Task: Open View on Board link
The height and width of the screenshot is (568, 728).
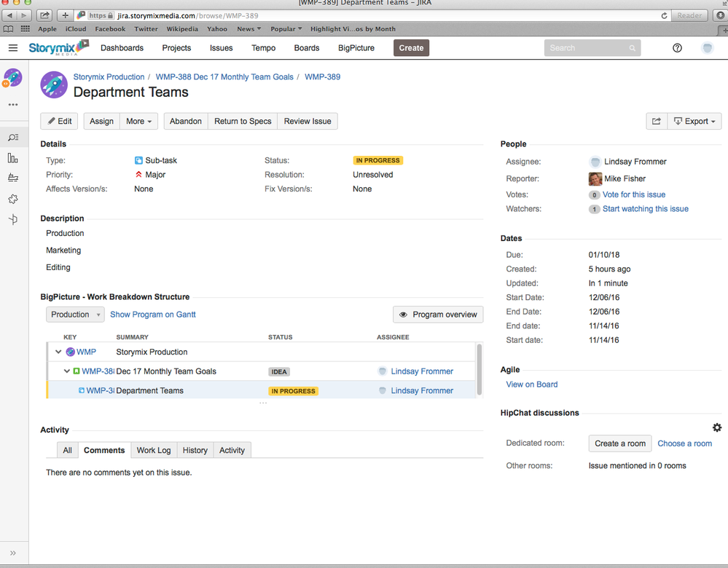Action: pyautogui.click(x=531, y=384)
